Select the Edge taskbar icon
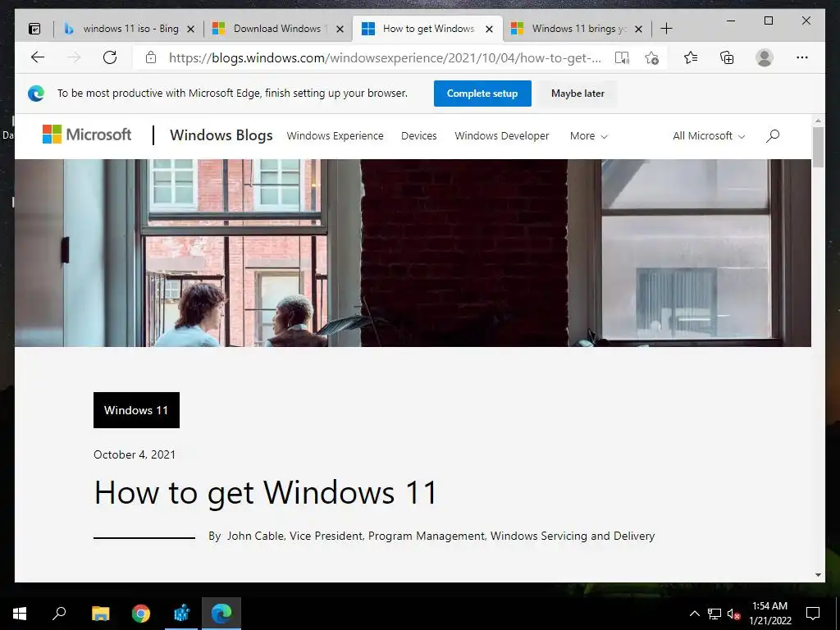 pyautogui.click(x=221, y=614)
